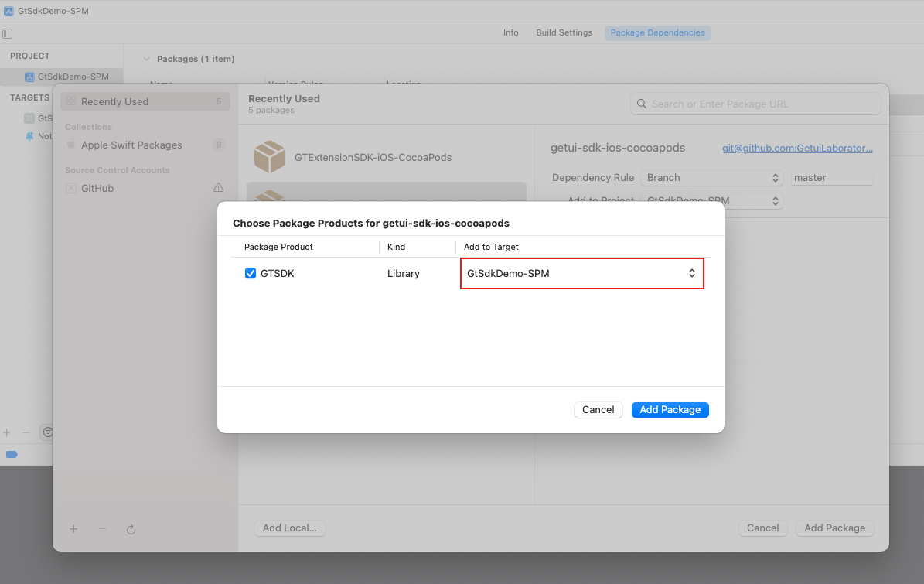Click the Add to Target column header
This screenshot has width=924, height=584.
pyautogui.click(x=491, y=247)
